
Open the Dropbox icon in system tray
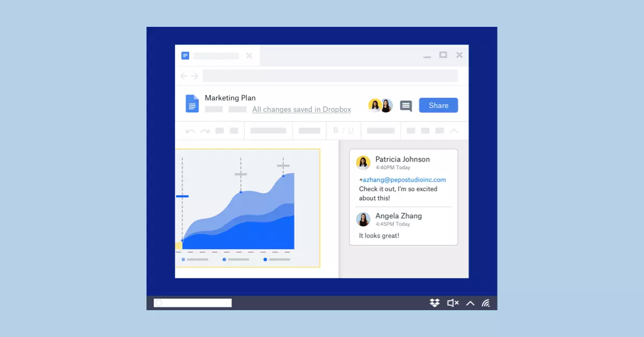435,303
